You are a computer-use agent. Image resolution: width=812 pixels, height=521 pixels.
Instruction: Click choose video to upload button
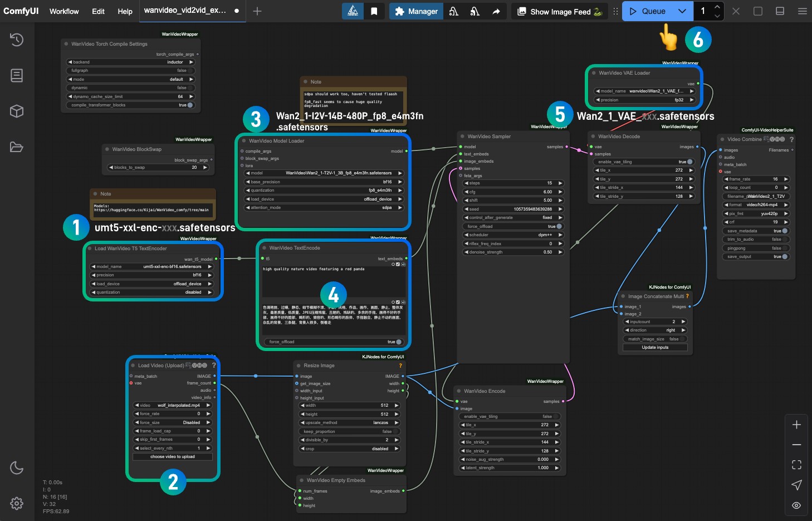point(173,456)
